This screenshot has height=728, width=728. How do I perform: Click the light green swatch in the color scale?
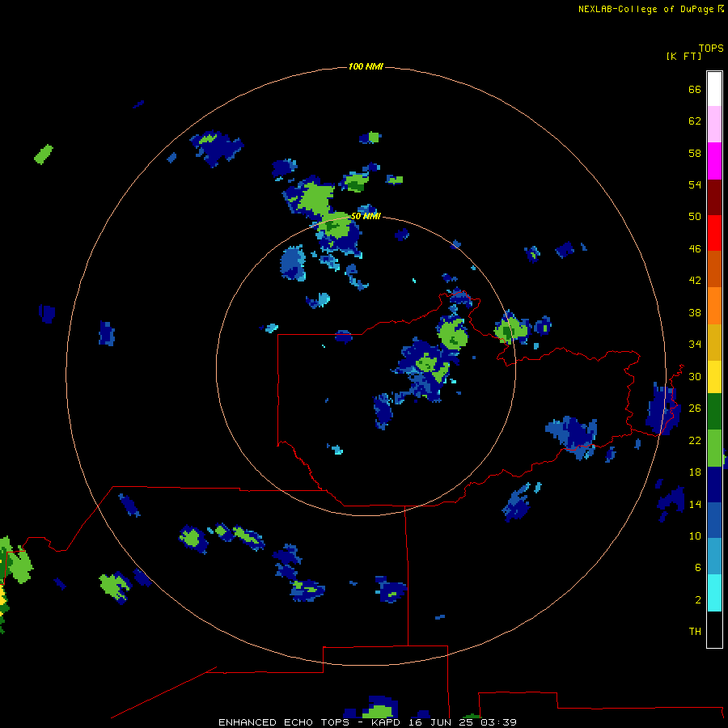(x=714, y=448)
